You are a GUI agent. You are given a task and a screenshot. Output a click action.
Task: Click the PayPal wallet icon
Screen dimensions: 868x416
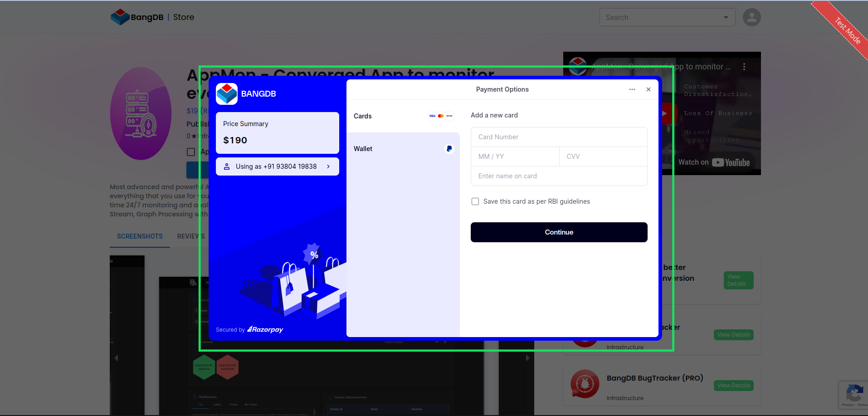pyautogui.click(x=449, y=149)
